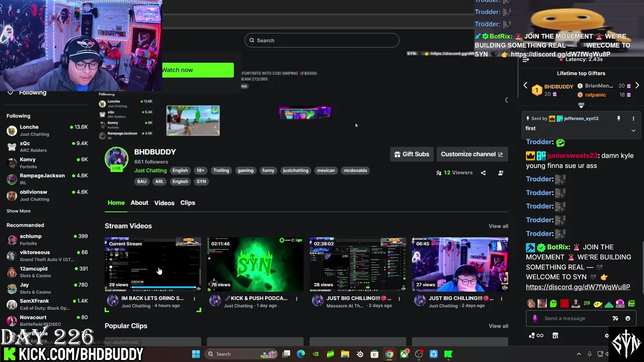
Task: Click Gift Subs button
Action: (x=412, y=154)
